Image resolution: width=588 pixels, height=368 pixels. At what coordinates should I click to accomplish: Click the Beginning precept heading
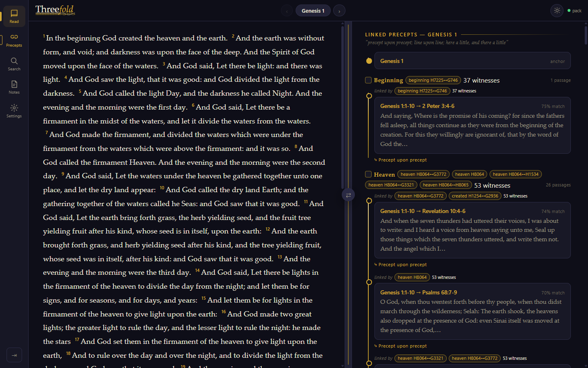pos(388,80)
